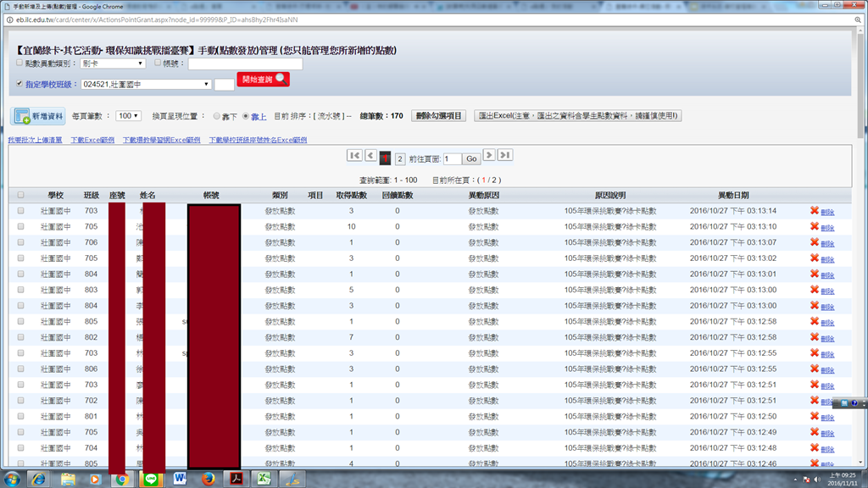Click the 匯出Excel export button
Viewport: 868px width, 488px height.
(577, 115)
